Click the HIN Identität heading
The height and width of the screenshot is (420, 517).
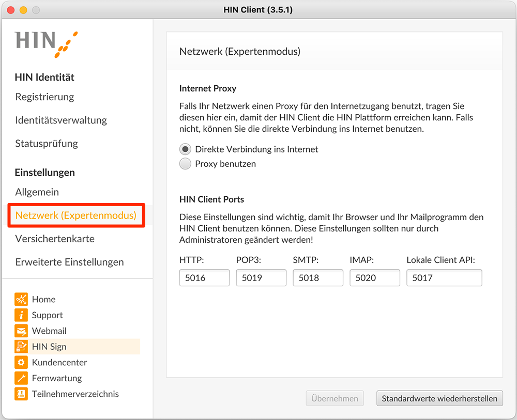[44, 77]
